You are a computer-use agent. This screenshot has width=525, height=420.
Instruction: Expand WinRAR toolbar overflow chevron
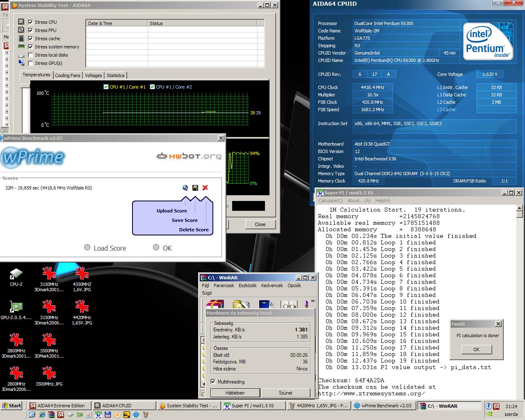coord(313,301)
